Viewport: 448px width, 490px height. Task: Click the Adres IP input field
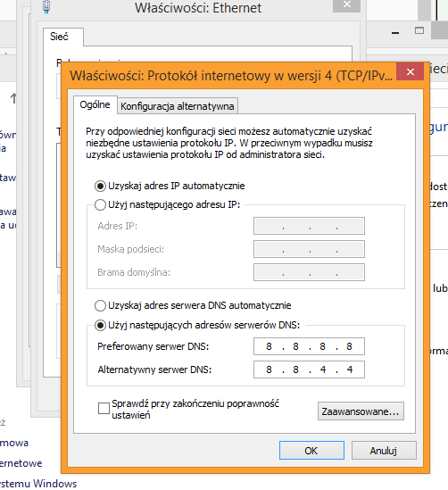pyautogui.click(x=309, y=226)
